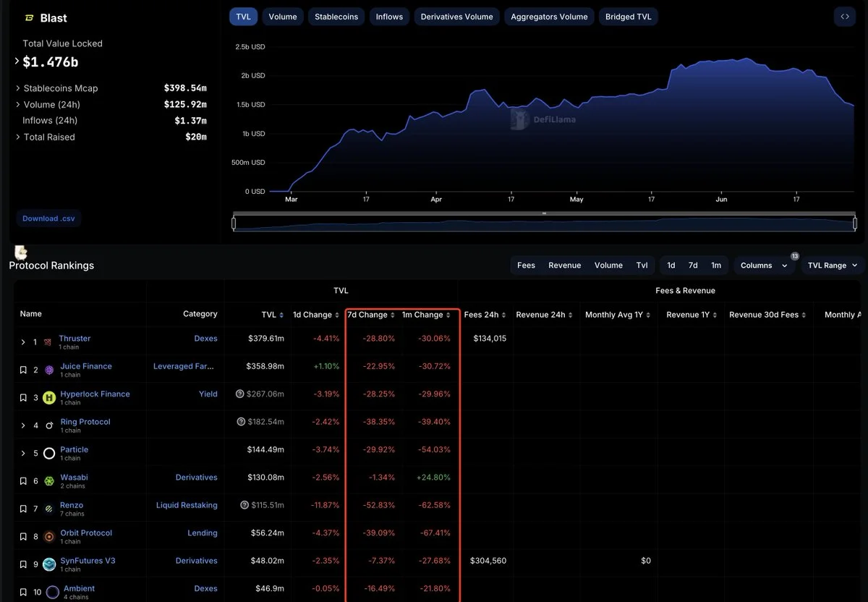Screen dimensions: 868x602
Task: Open the Liquid Restaking category link
Action: coord(187,505)
